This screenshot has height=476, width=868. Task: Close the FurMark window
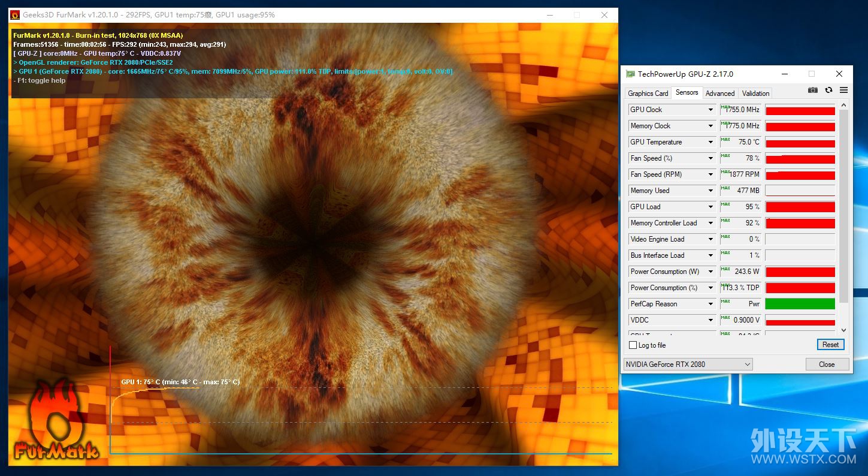(604, 15)
